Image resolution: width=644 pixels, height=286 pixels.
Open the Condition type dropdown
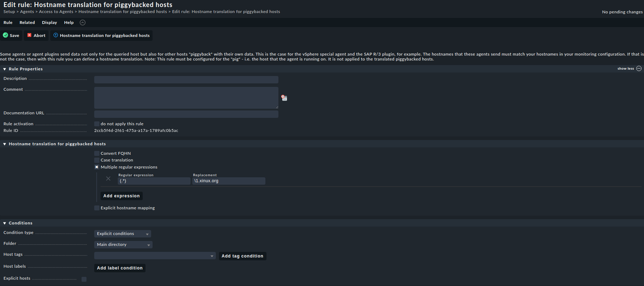pyautogui.click(x=122, y=234)
